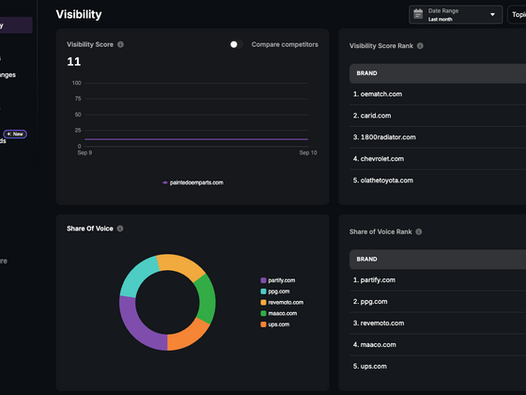Click the info icon next to Share of Voice Rank
This screenshot has height=395, width=526.
tap(419, 232)
